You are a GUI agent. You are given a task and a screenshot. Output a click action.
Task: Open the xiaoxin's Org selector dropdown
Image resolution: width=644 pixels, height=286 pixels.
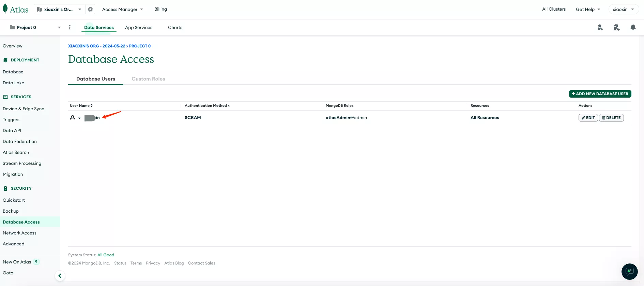click(x=59, y=9)
